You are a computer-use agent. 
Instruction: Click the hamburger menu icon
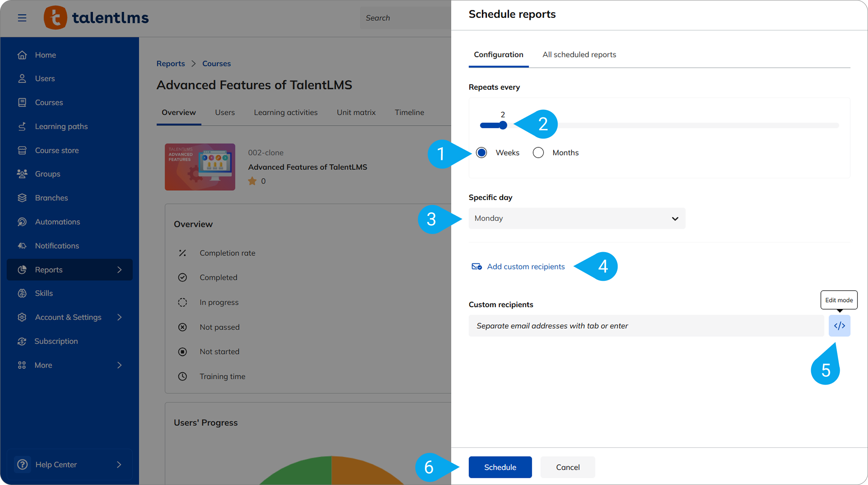[22, 18]
